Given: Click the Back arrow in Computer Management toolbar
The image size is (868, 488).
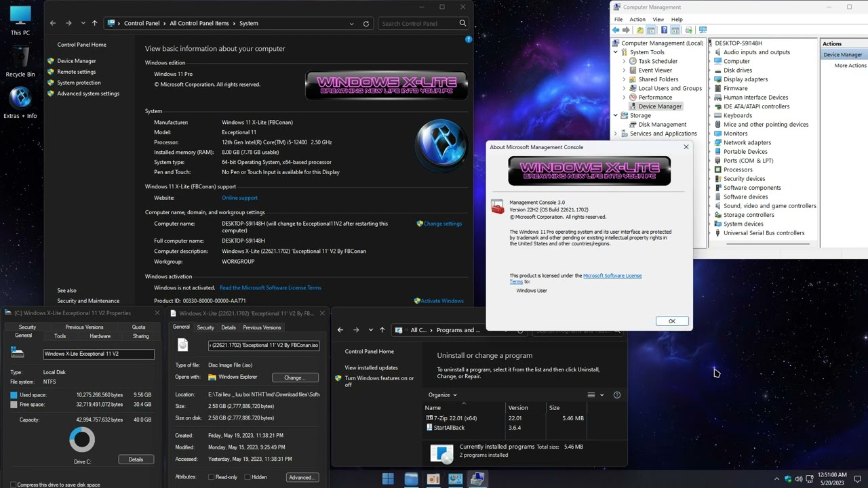Looking at the screenshot, I should [x=616, y=30].
